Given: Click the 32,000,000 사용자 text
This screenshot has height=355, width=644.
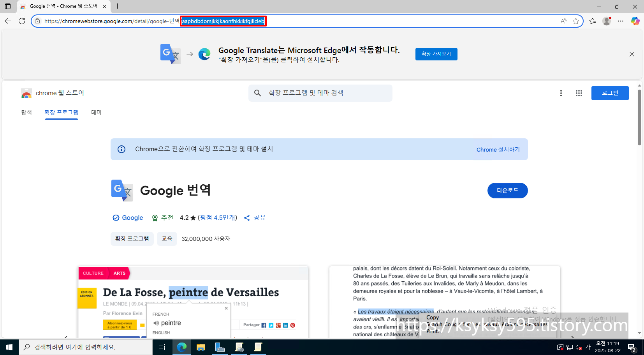Looking at the screenshot, I should click(206, 239).
